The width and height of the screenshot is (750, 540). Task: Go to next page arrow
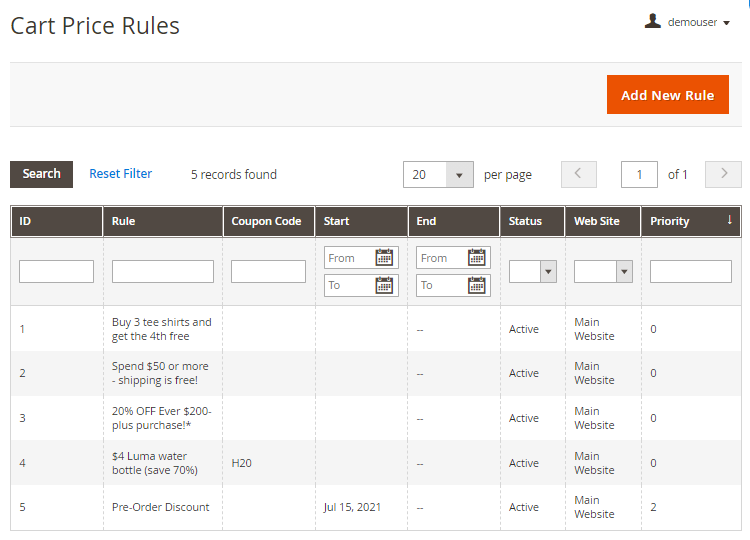click(x=723, y=174)
